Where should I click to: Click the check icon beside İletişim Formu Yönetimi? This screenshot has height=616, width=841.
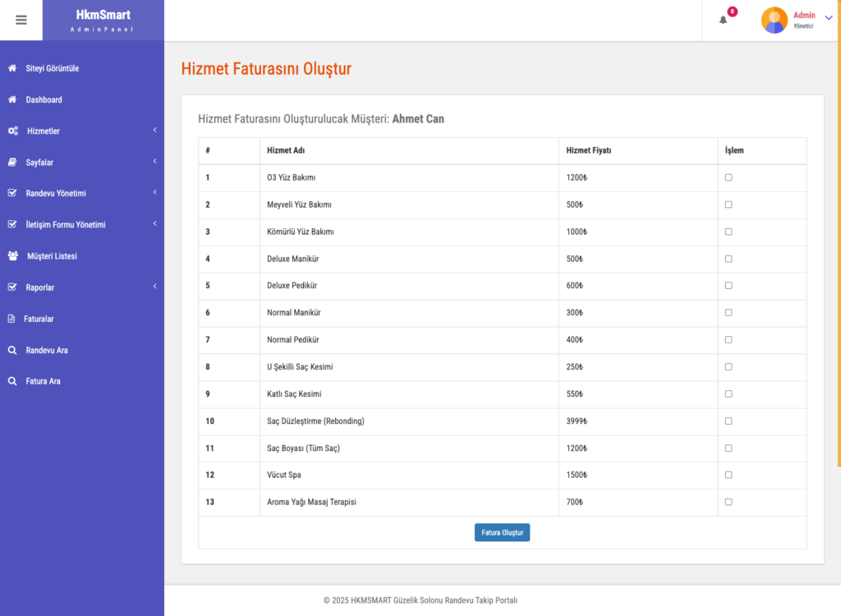12,224
